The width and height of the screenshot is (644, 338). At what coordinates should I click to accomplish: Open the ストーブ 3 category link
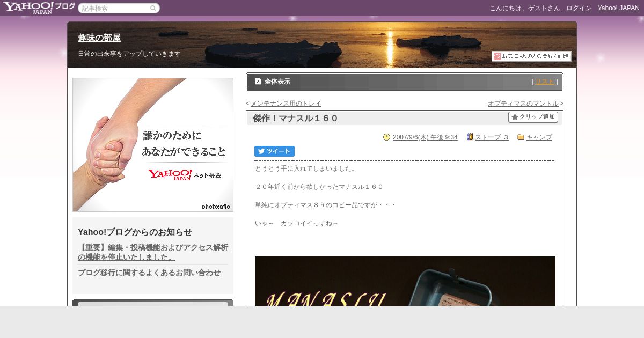coord(492,137)
